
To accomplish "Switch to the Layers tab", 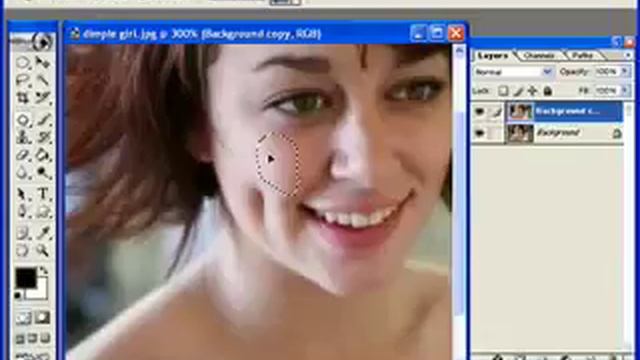I will pyautogui.click(x=492, y=56).
